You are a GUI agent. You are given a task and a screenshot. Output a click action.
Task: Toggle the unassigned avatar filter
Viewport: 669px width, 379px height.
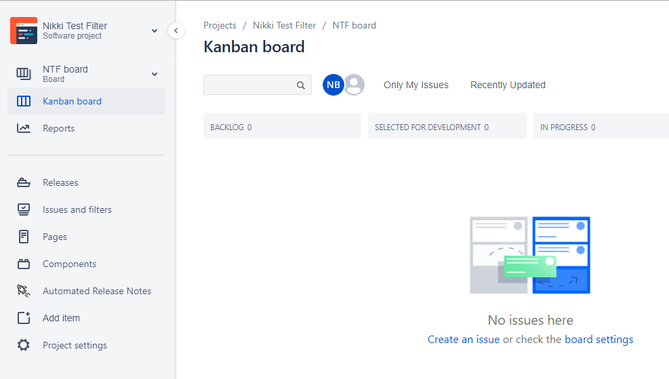355,85
